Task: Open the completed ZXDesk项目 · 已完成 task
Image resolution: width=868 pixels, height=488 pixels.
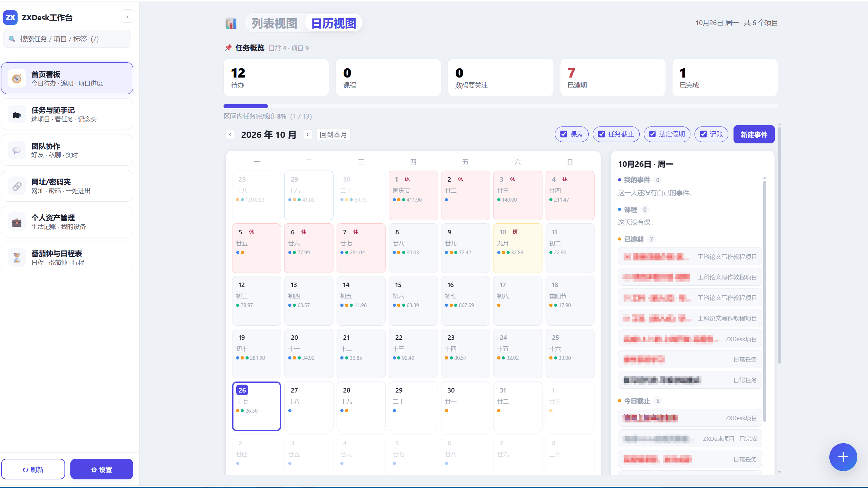Action: 690,439
